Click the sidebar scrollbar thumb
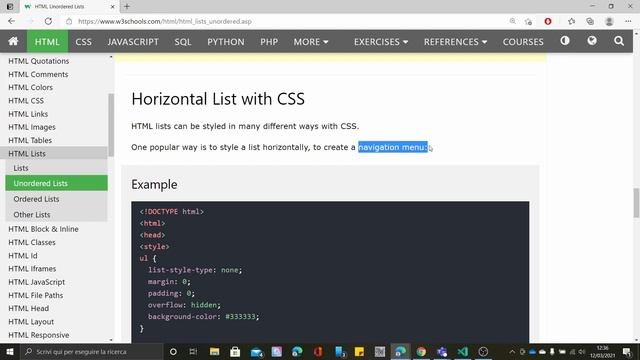The width and height of the screenshot is (640, 360). tap(111, 125)
